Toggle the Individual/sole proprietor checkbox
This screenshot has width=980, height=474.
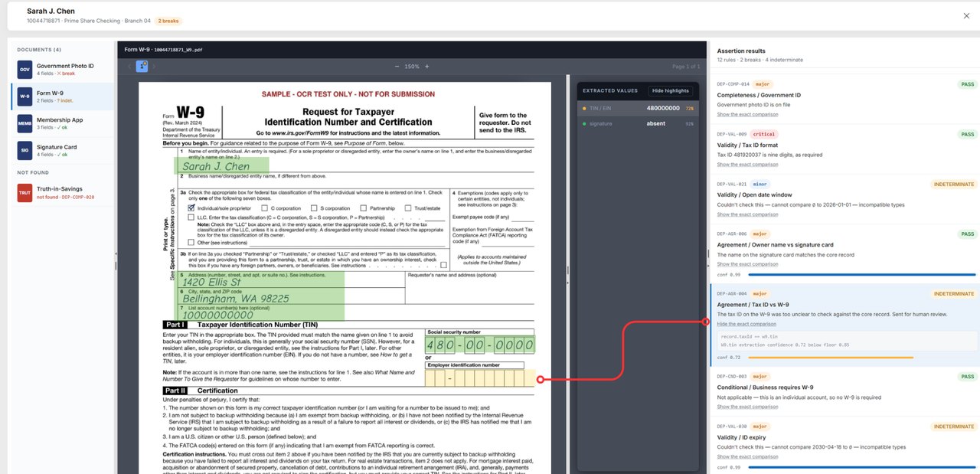point(191,208)
